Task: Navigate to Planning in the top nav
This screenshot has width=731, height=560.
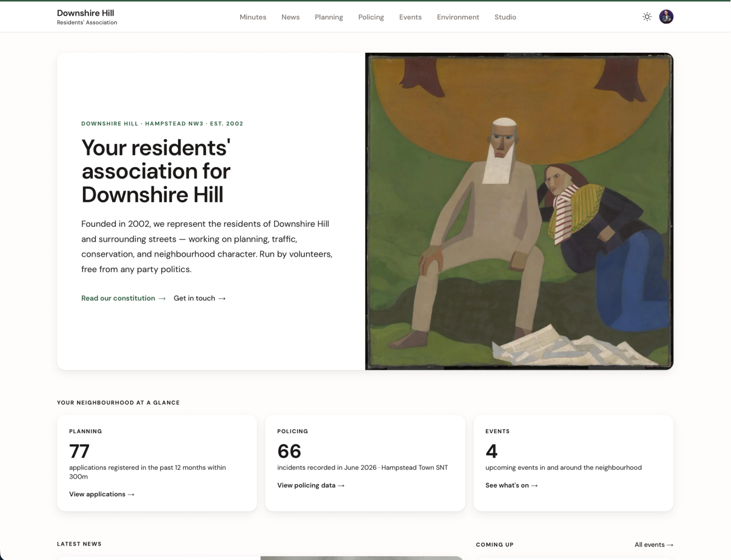Action: pyautogui.click(x=329, y=17)
